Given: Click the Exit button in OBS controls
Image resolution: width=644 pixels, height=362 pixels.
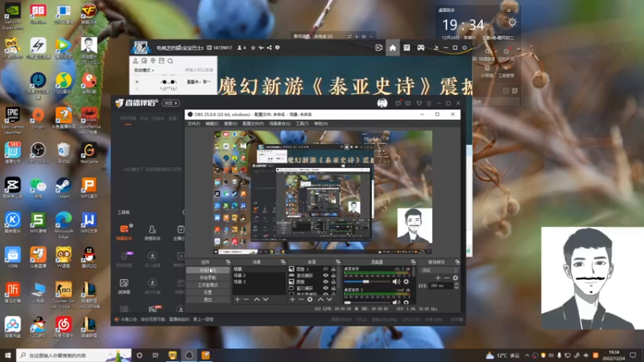Looking at the screenshot, I should tap(208, 299).
